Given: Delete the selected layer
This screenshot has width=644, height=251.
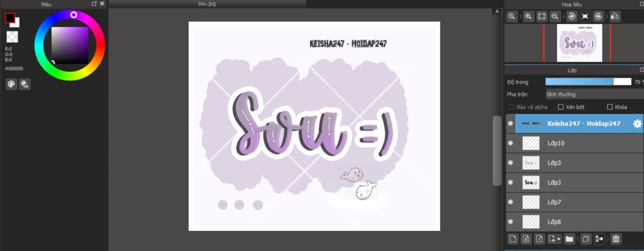Looking at the screenshot, I should coord(616,238).
